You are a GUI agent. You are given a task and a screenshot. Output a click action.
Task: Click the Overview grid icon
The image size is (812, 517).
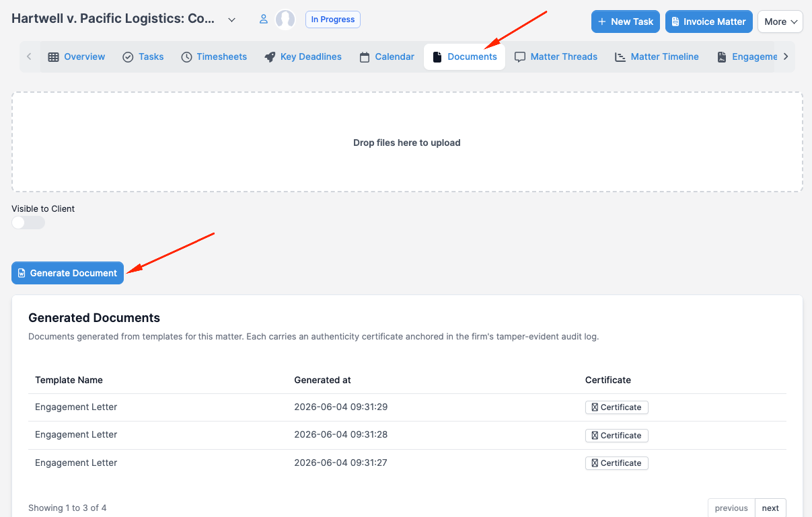pyautogui.click(x=53, y=57)
